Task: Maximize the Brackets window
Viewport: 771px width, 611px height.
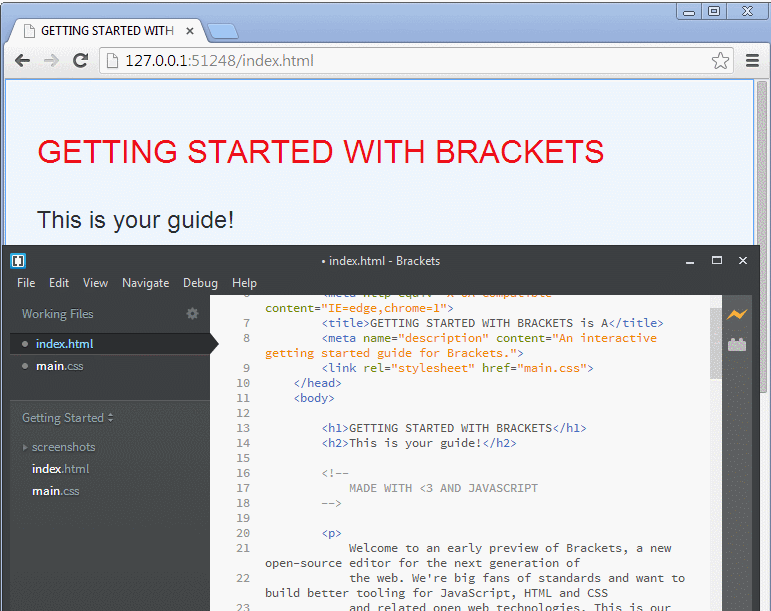Action: tap(717, 261)
